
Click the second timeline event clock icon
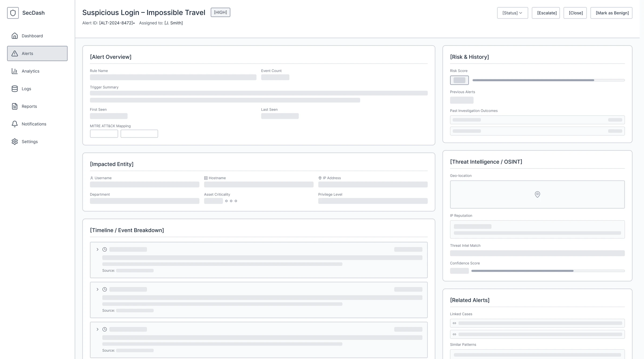[105, 289]
